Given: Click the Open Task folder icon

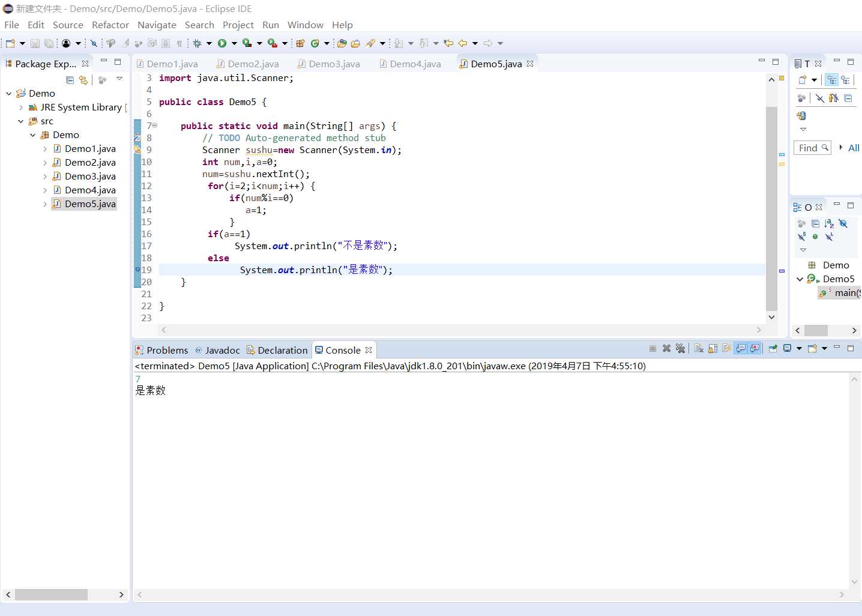Looking at the screenshot, I should point(355,43).
